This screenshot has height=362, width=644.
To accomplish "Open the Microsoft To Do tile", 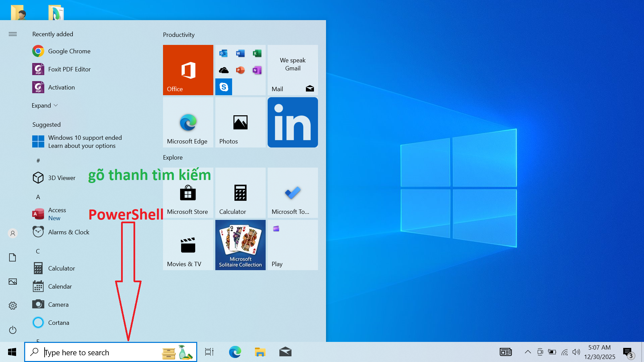I will [x=292, y=193].
